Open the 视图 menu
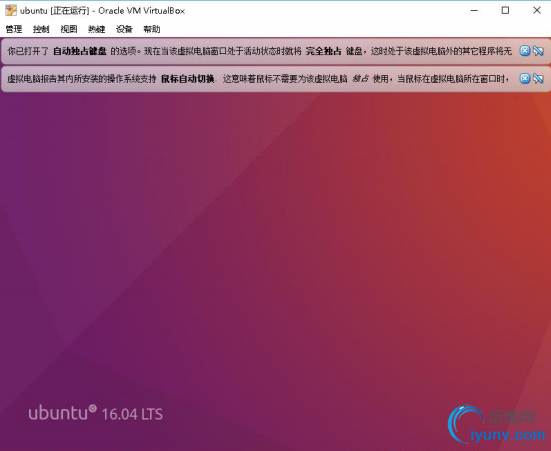This screenshot has height=451, width=551. [x=69, y=29]
